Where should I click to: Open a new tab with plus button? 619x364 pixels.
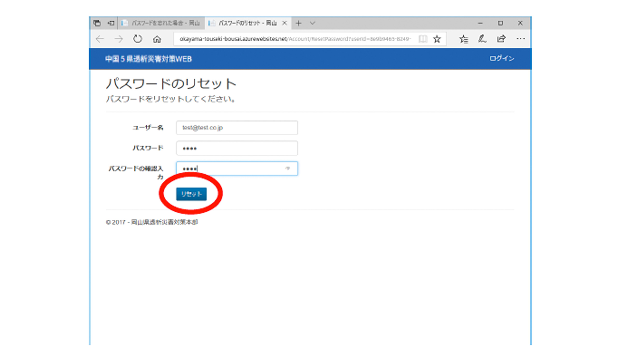tap(298, 23)
